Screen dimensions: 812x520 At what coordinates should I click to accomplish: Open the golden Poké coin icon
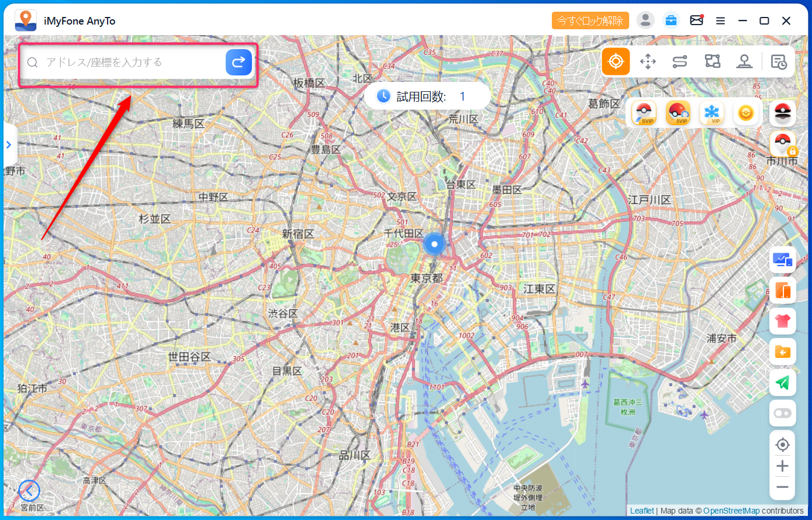pos(745,113)
